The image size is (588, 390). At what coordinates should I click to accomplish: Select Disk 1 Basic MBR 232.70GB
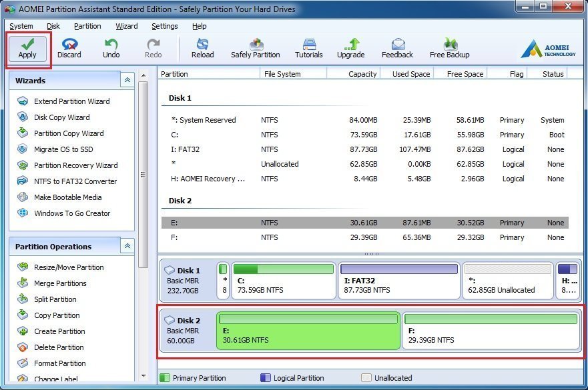[x=188, y=280]
